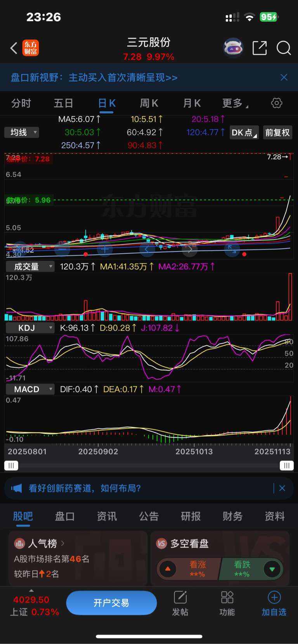Tap the 看涨 bullish vote label
The height and width of the screenshot is (644, 298).
198,565
